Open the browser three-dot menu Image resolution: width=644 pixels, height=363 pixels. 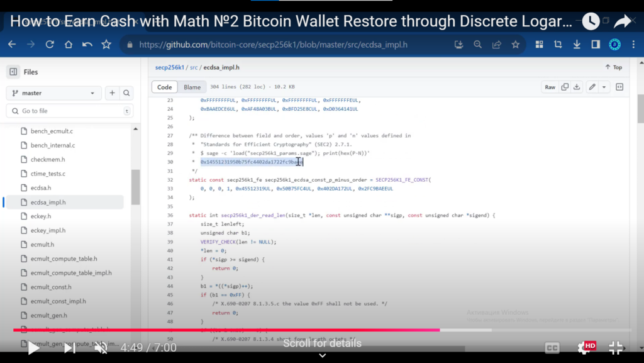click(633, 44)
